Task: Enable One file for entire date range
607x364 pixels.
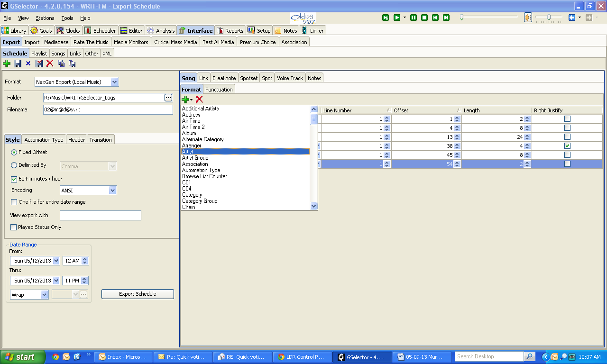Action: tap(14, 202)
